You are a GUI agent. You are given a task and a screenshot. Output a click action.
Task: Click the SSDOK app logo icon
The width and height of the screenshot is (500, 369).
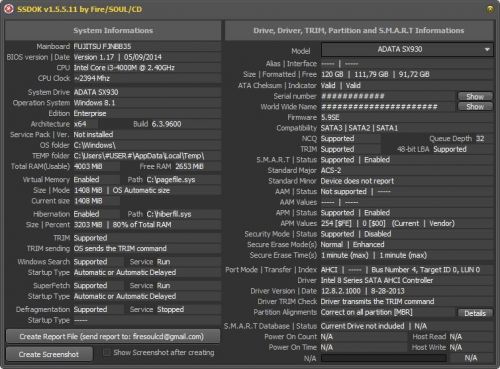[x=8, y=9]
